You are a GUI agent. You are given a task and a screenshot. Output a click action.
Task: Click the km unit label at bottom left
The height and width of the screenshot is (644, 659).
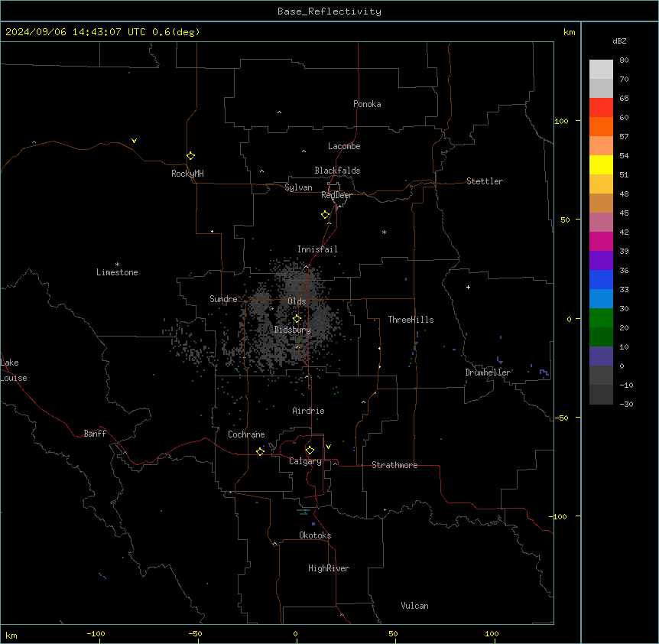tap(11, 636)
